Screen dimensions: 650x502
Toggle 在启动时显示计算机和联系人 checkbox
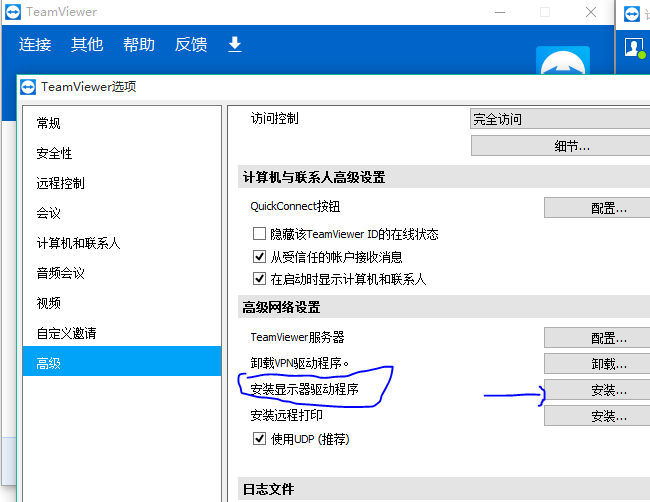[x=260, y=279]
